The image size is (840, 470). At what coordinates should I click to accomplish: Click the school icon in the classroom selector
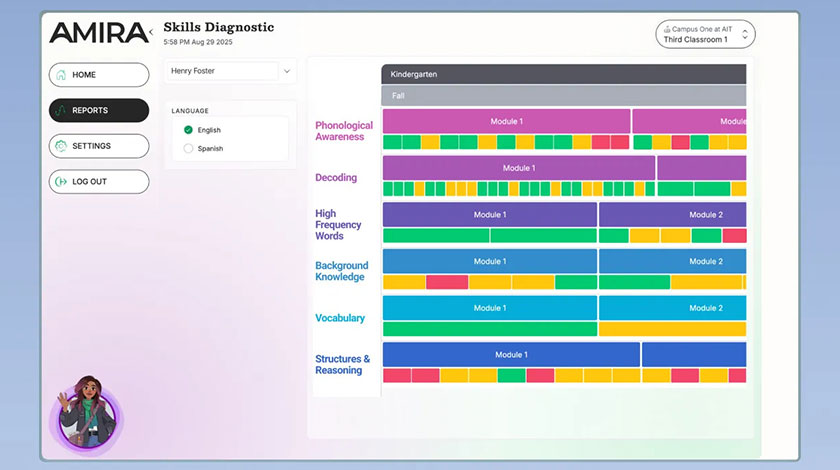pyautogui.click(x=667, y=29)
